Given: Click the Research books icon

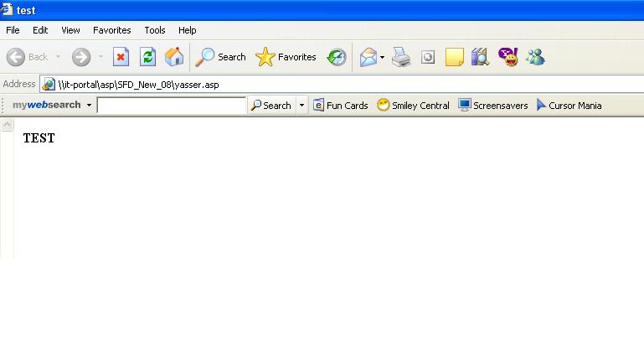Looking at the screenshot, I should [x=480, y=57].
